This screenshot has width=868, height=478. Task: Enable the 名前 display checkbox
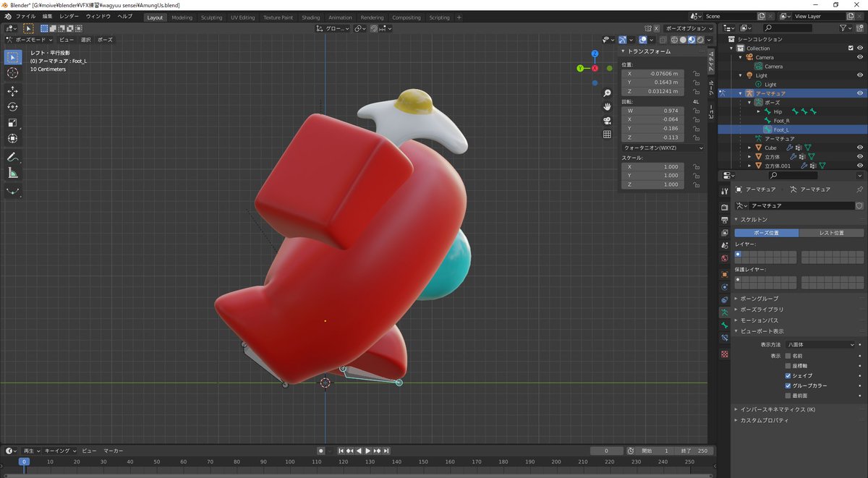pos(788,356)
